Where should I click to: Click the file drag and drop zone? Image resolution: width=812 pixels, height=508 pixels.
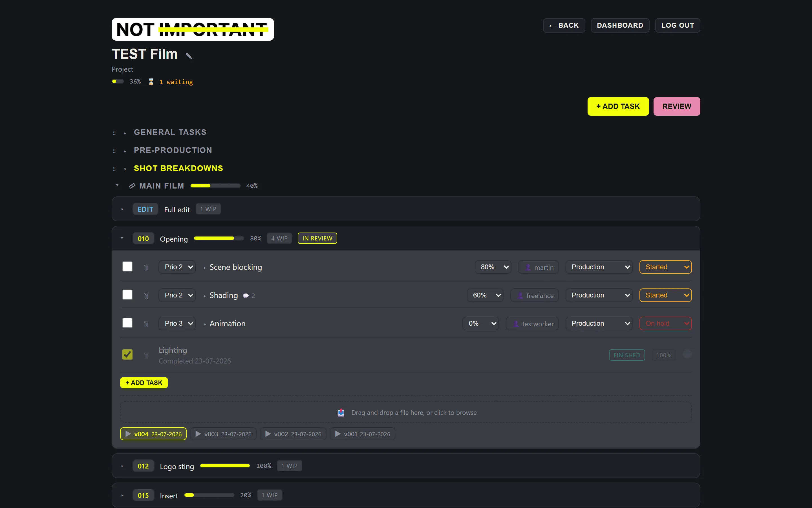(x=406, y=412)
